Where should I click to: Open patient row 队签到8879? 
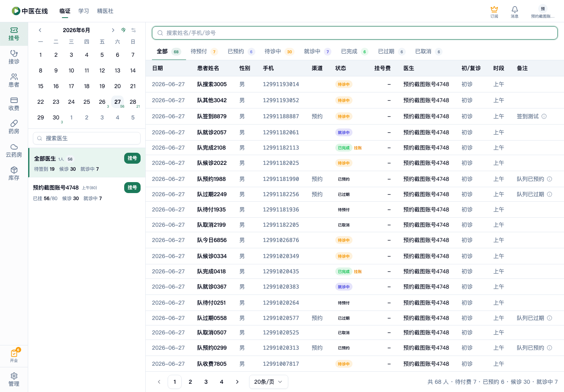355,116
